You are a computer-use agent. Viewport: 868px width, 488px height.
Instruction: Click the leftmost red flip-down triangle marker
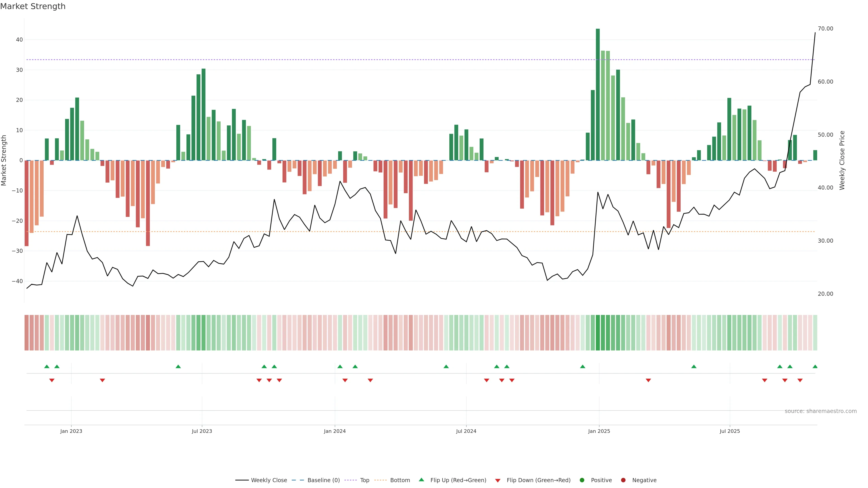(x=52, y=380)
